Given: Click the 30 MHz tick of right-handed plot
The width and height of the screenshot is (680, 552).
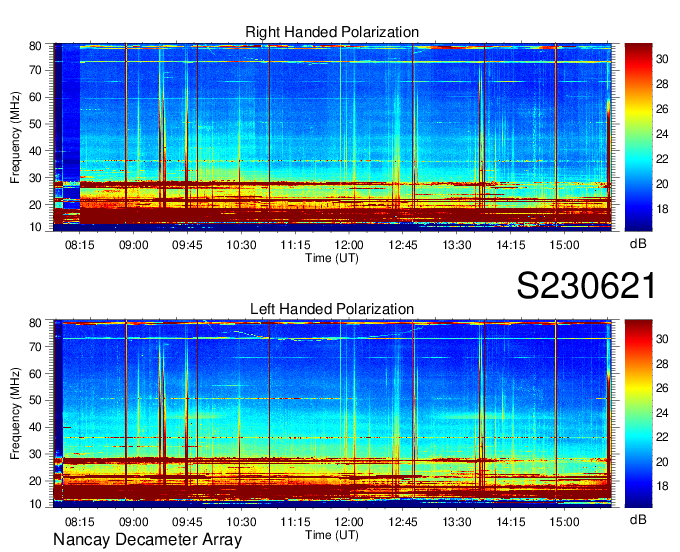Looking at the screenshot, I should [35, 178].
